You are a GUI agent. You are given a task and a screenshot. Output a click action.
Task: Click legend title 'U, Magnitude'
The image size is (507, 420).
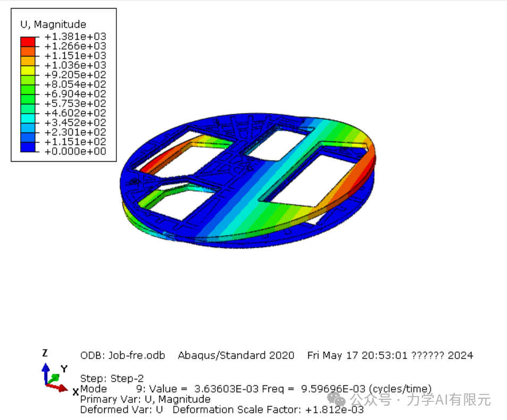coord(53,24)
